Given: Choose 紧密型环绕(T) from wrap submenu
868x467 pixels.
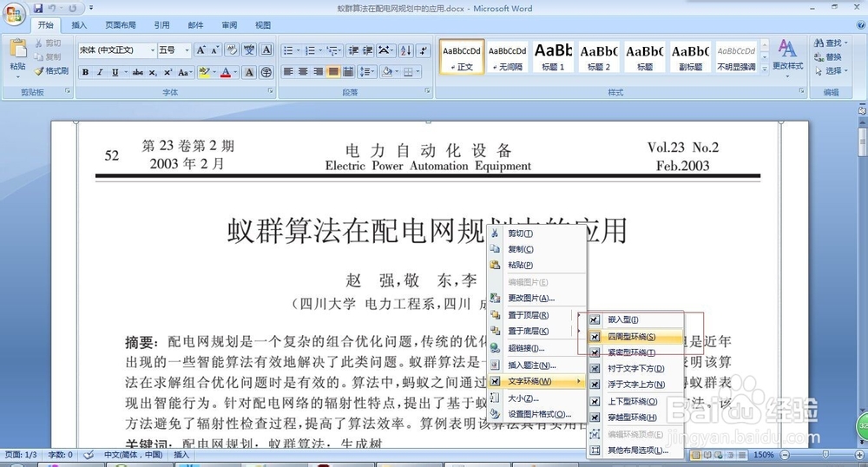Looking at the screenshot, I should tap(635, 352).
